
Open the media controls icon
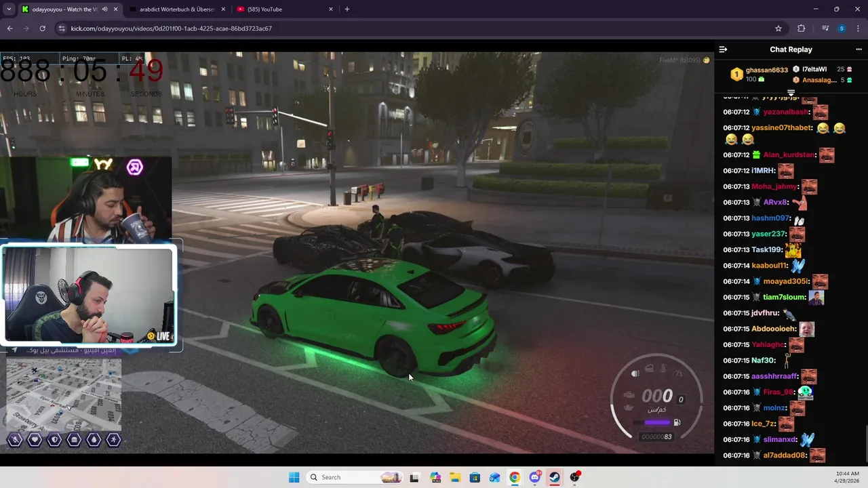click(x=825, y=28)
